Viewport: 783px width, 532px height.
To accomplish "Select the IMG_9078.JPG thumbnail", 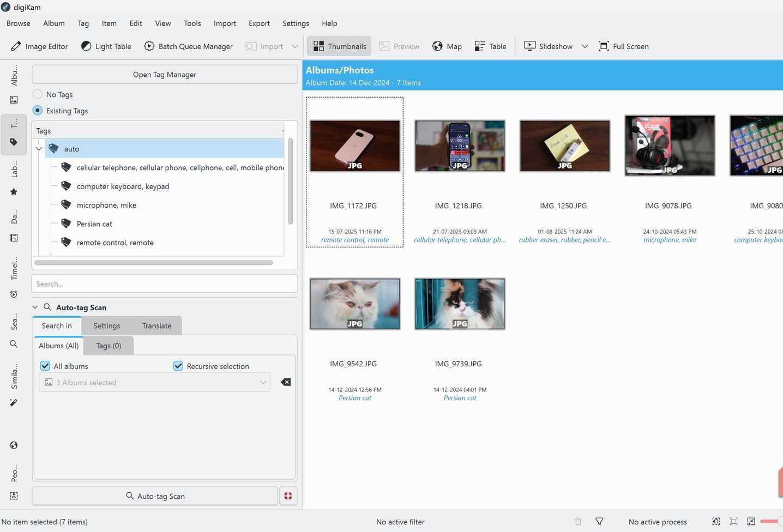I will pos(669,146).
